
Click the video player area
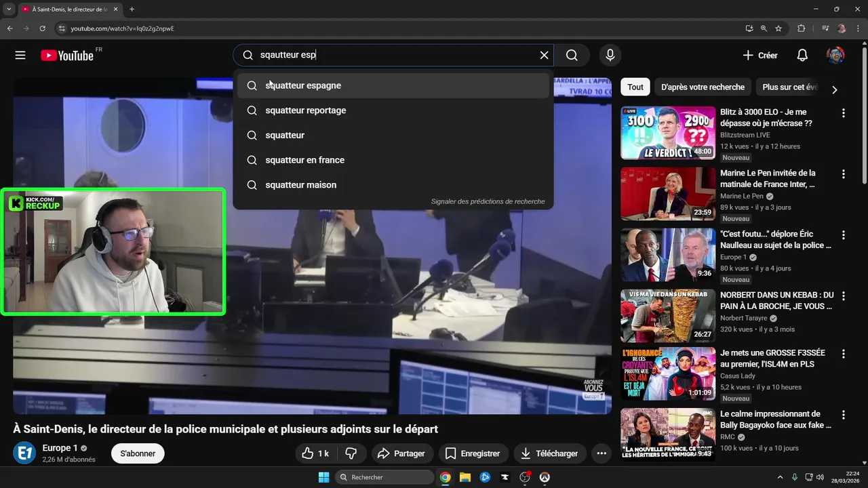[312, 245]
